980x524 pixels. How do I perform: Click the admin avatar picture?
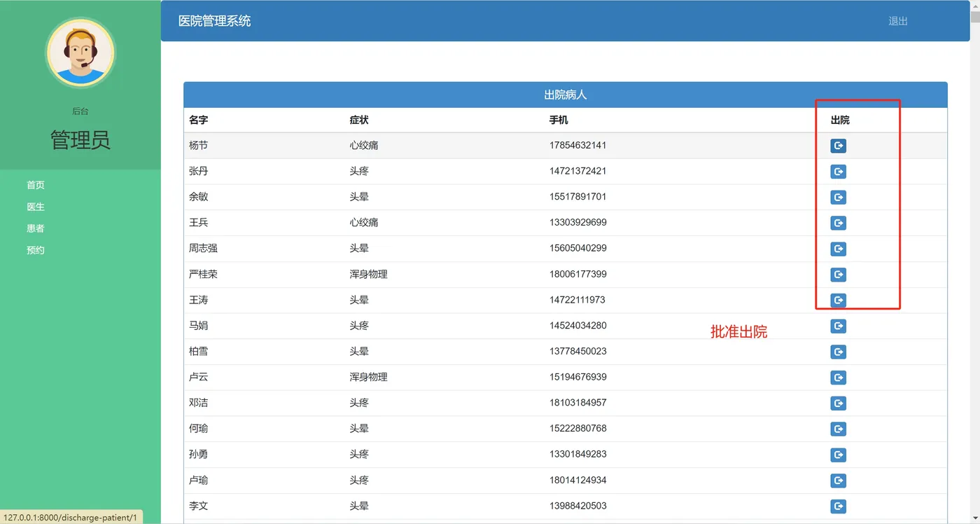(x=80, y=53)
